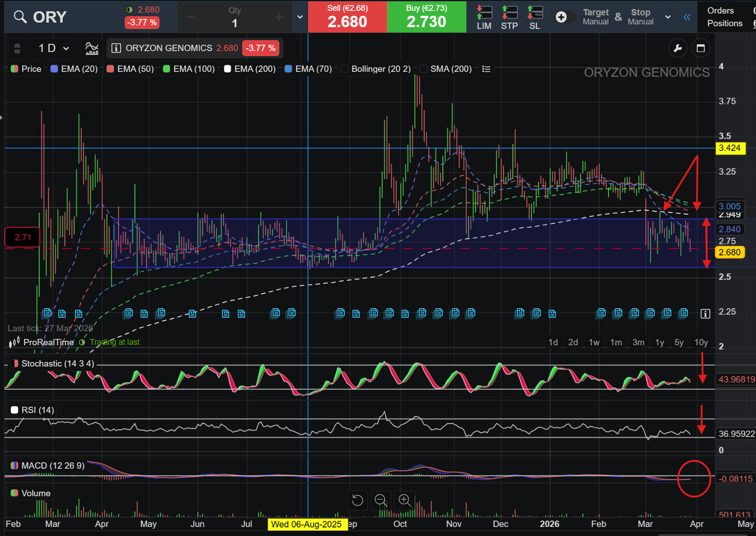Viewport: 756px width, 536px height.
Task: Expand the Target & Stop dropdown chevron
Action: pos(667,17)
